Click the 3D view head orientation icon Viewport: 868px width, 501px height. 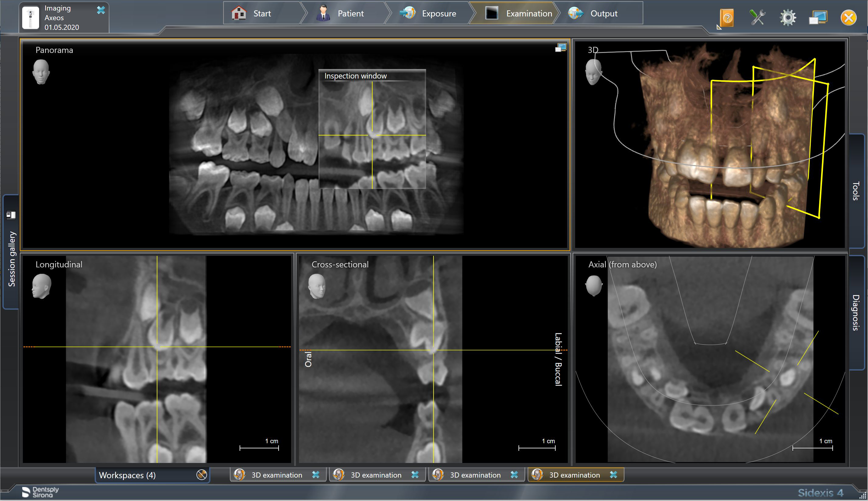(x=593, y=72)
